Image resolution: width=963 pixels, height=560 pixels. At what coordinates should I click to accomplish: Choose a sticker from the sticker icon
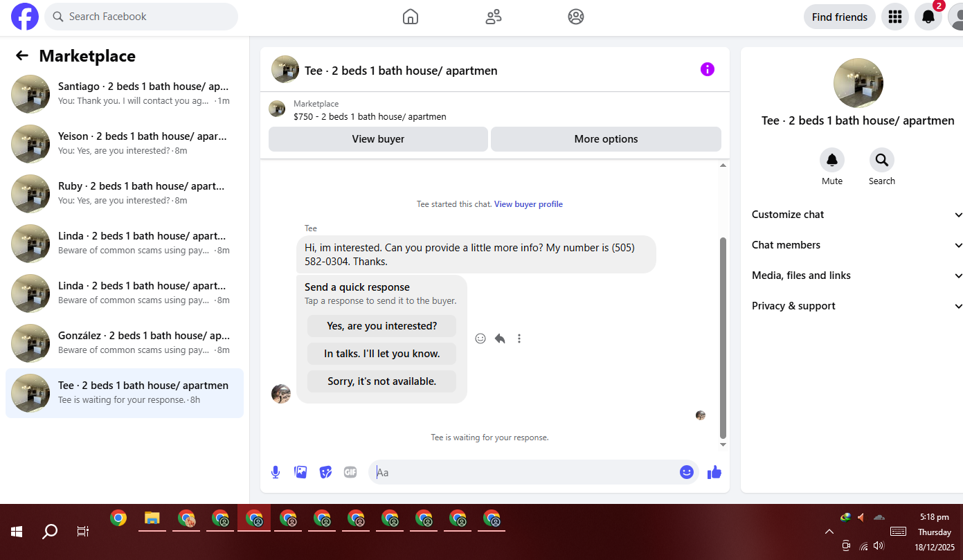[x=325, y=472]
